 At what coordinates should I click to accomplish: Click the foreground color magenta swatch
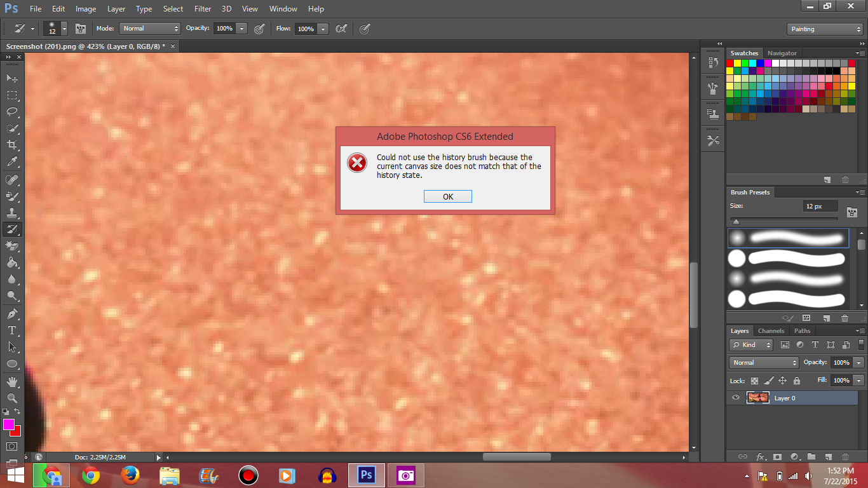click(x=8, y=424)
